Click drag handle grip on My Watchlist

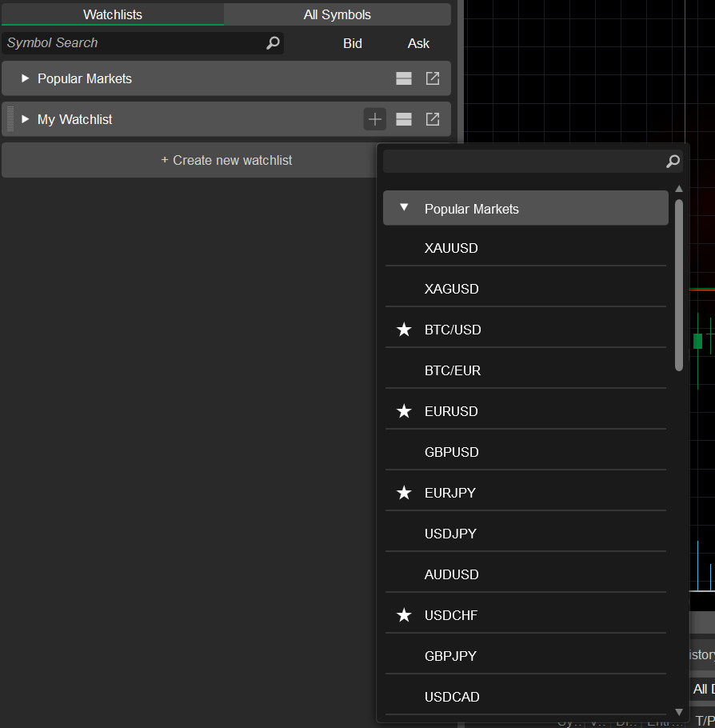click(x=10, y=119)
